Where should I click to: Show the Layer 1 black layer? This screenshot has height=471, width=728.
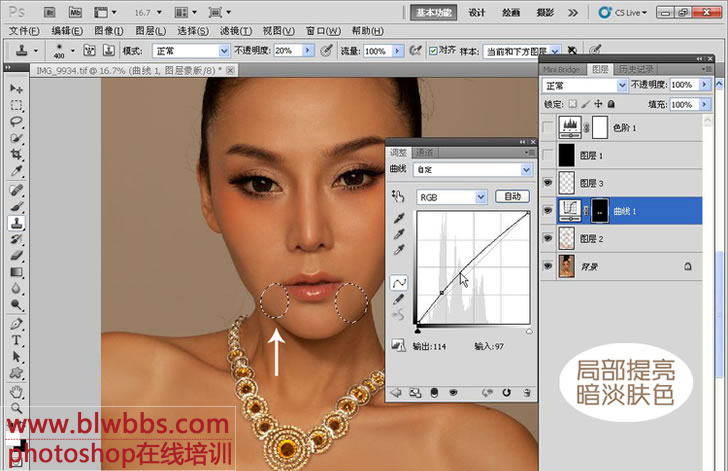pyautogui.click(x=548, y=155)
